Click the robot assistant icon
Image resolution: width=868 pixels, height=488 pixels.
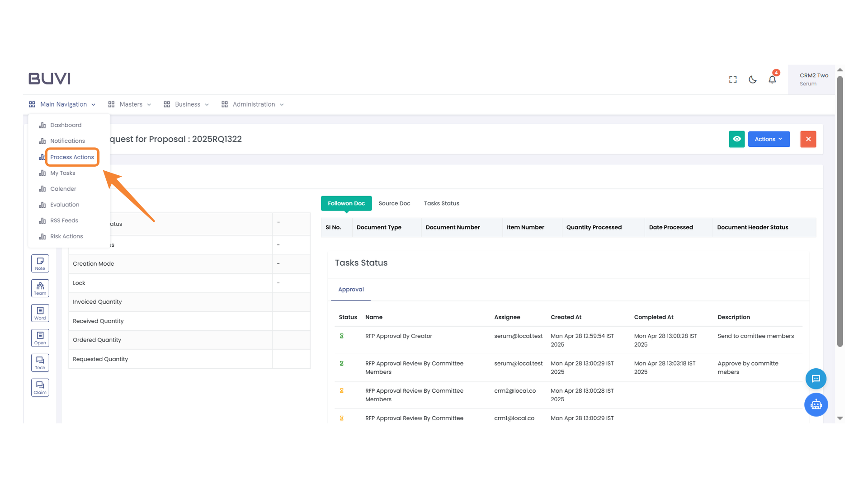point(816,405)
